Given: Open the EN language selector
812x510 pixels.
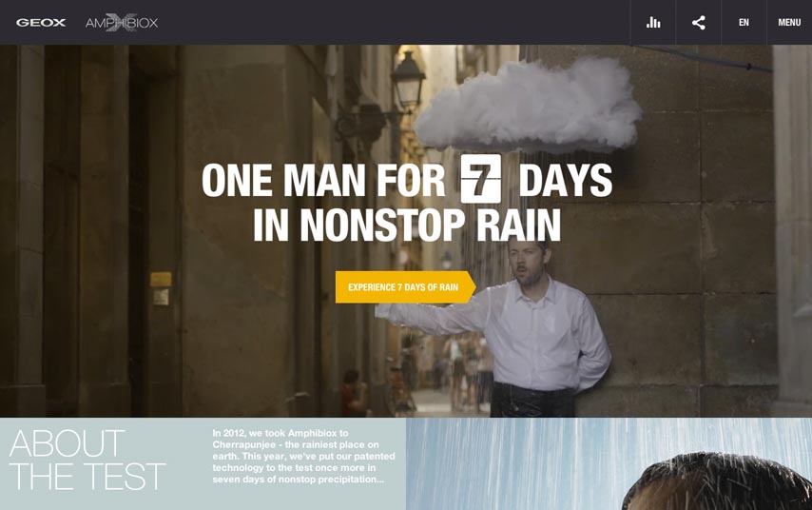Looking at the screenshot, I should (744, 22).
